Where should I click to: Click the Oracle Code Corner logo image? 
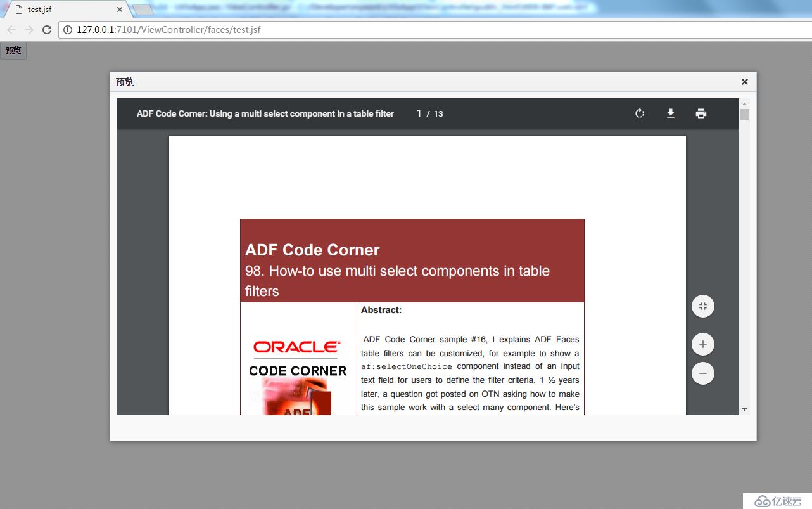click(298, 377)
